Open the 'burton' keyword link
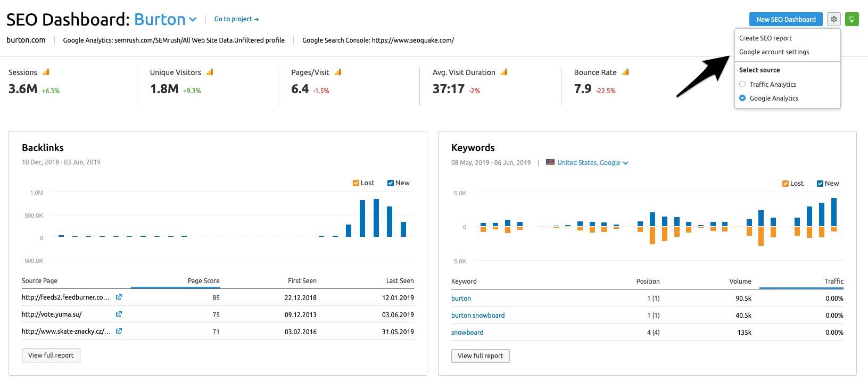This screenshot has height=381, width=868. pos(461,299)
